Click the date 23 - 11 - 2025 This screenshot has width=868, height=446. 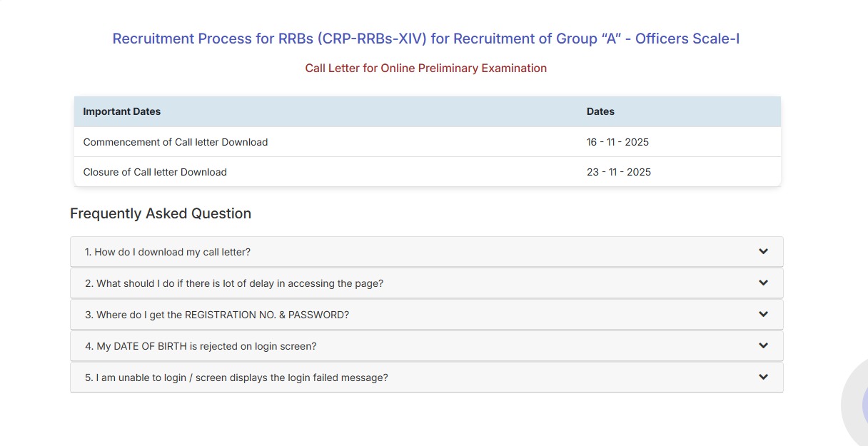click(x=618, y=172)
